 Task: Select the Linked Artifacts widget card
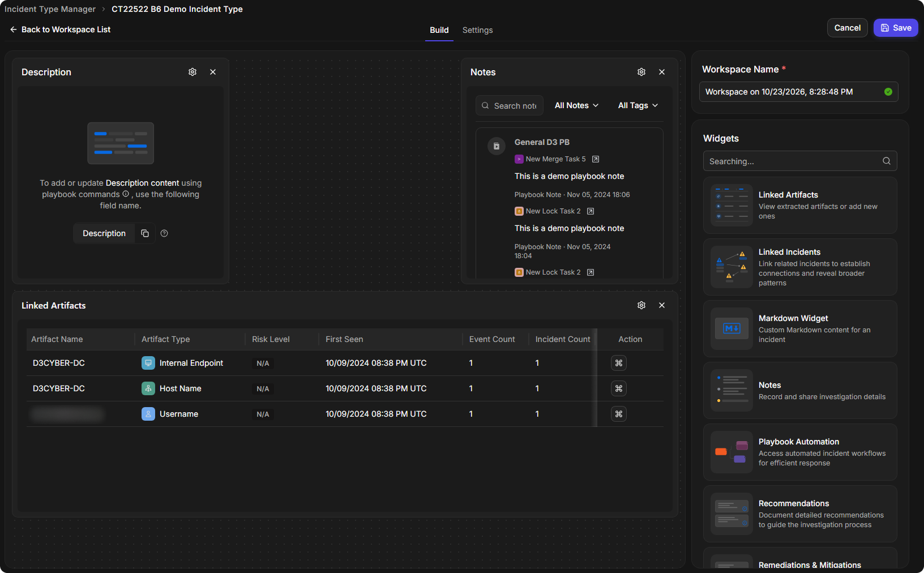point(800,205)
